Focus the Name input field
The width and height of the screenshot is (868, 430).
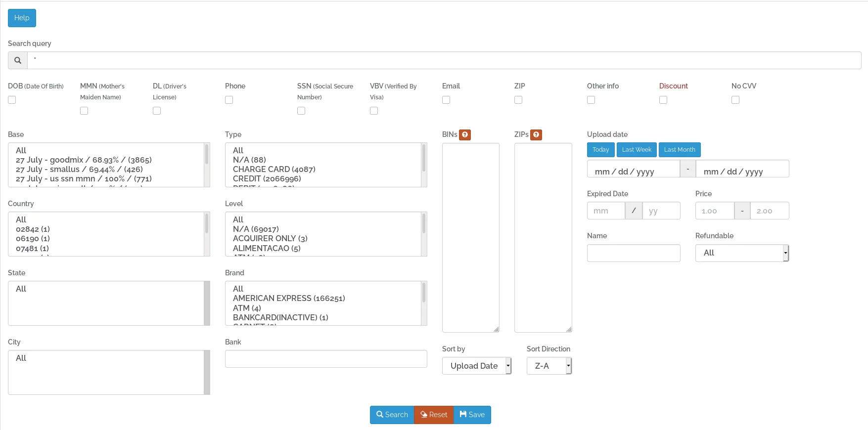[x=634, y=253]
